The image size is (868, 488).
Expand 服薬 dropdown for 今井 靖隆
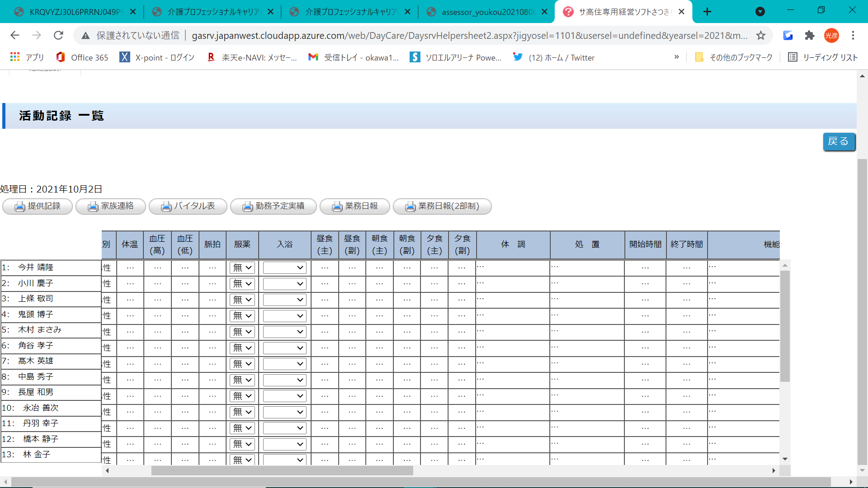coord(242,268)
